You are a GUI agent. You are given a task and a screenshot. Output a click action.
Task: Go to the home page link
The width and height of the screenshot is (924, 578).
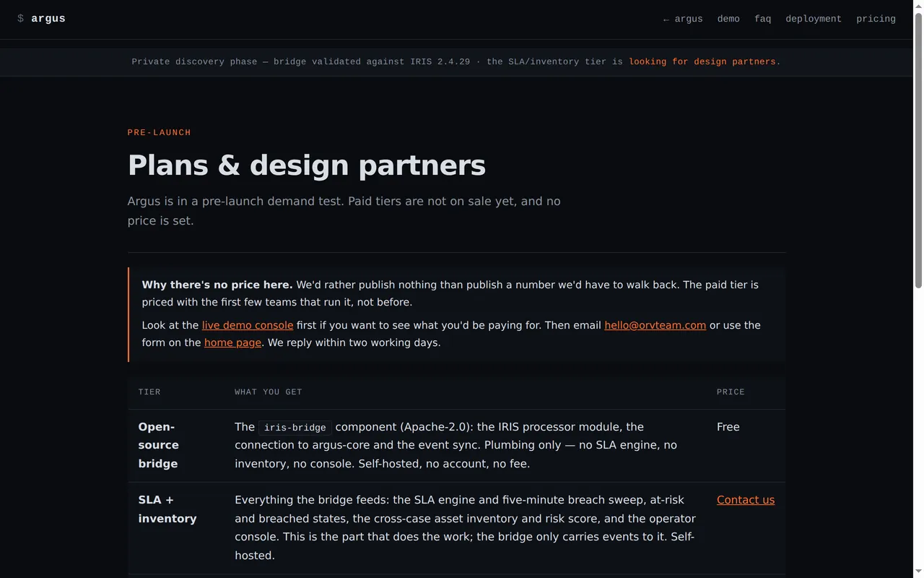point(232,342)
